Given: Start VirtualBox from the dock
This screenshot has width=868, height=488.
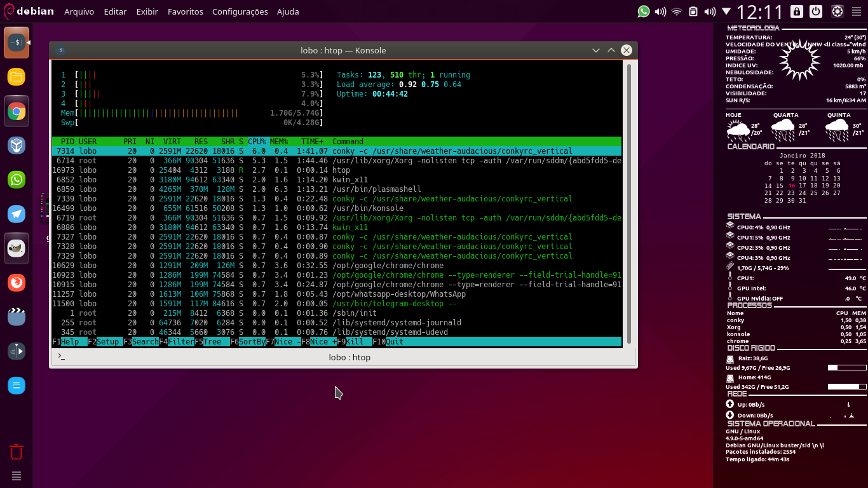Looking at the screenshot, I should pyautogui.click(x=16, y=145).
